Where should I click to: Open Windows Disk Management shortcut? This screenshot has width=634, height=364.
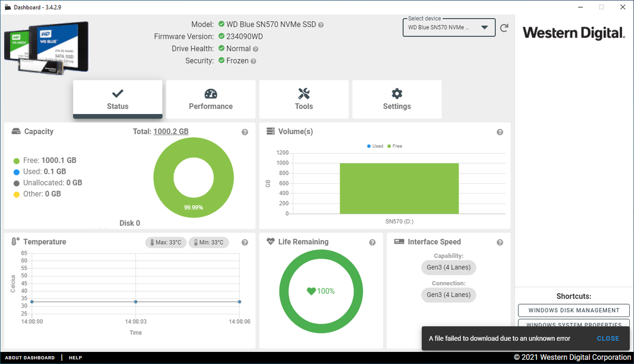coord(574,311)
